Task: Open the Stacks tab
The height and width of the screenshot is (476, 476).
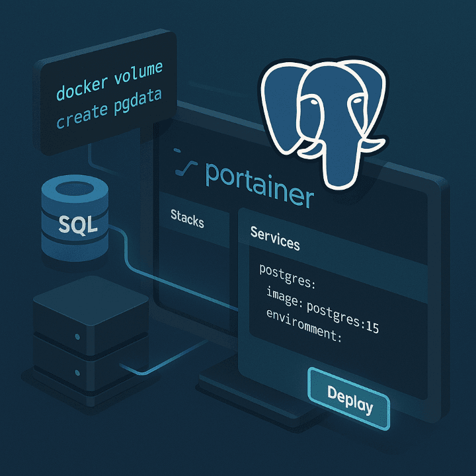Action: [187, 219]
